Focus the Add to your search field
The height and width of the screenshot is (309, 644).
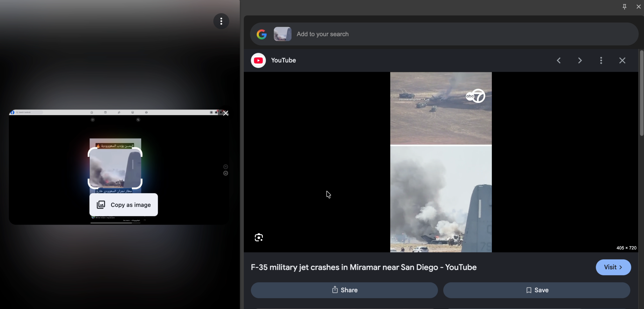pyautogui.click(x=444, y=34)
